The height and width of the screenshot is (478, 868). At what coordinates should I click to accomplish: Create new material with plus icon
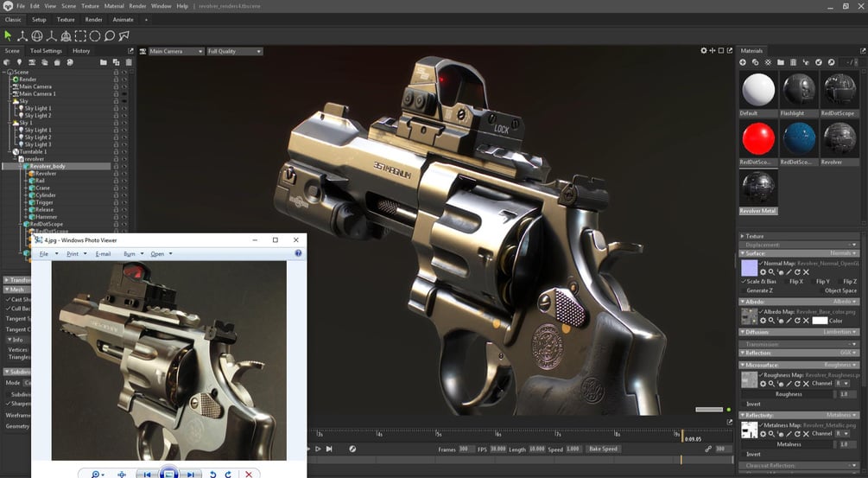(743, 62)
